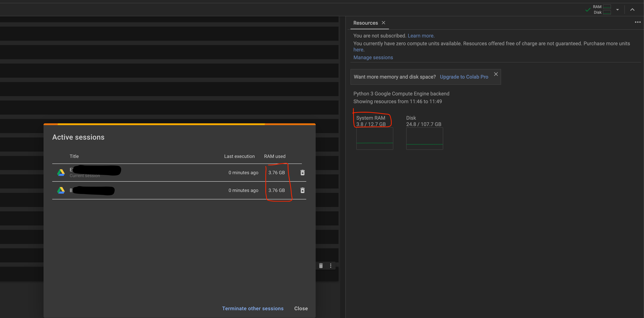Screen dimensions: 644x318
Task: Collapse the header with the chevron-up arrow
Action: pyautogui.click(x=632, y=9)
